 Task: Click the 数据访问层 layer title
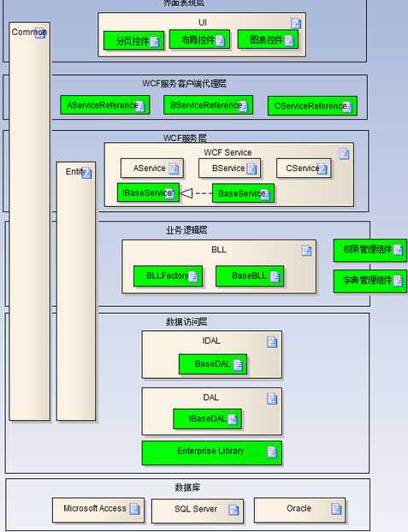186,322
